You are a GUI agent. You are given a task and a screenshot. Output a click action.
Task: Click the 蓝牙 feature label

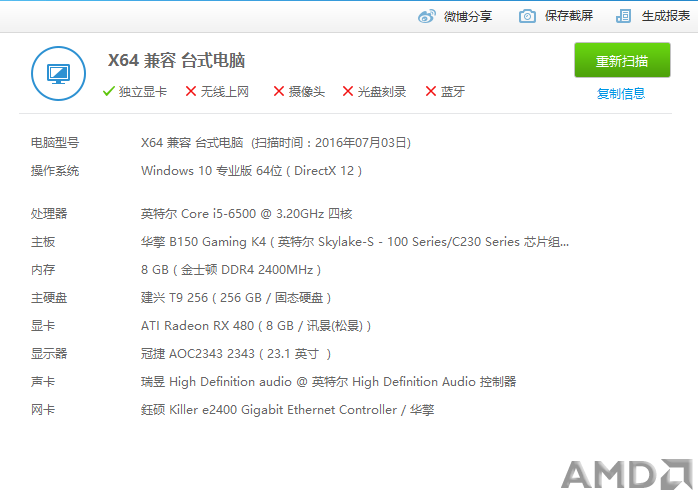(x=453, y=91)
